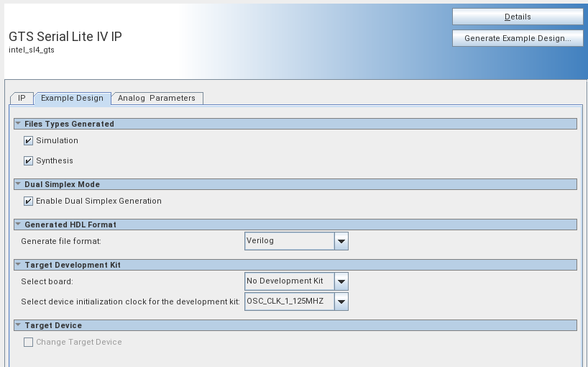Select the Example Design tab

tap(72, 99)
